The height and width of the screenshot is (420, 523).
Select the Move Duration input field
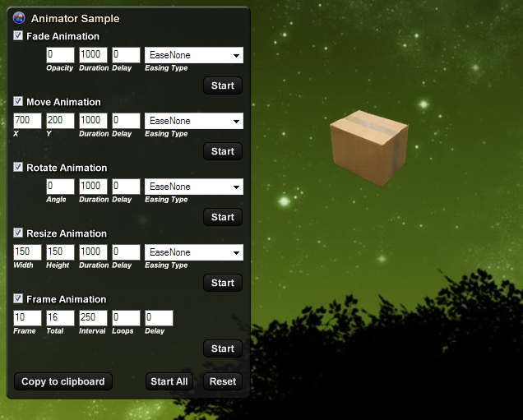[93, 120]
